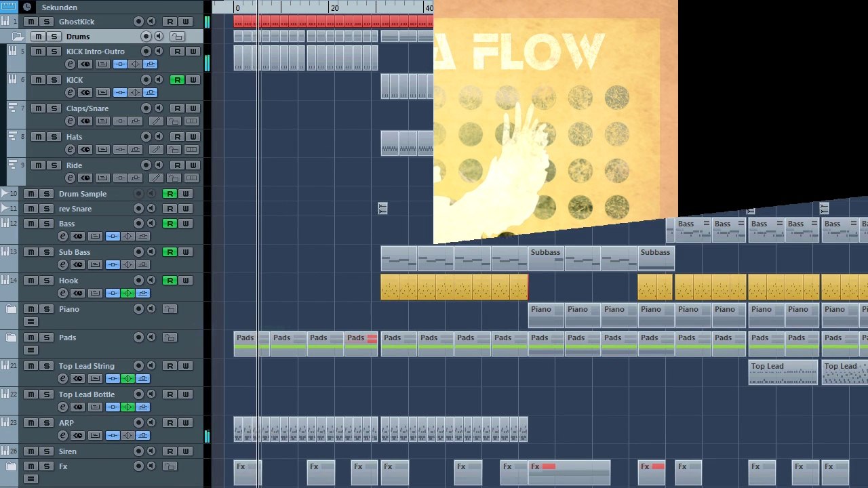Select the Top Lead String track name
Screen dimensions: 868x488
(87, 366)
